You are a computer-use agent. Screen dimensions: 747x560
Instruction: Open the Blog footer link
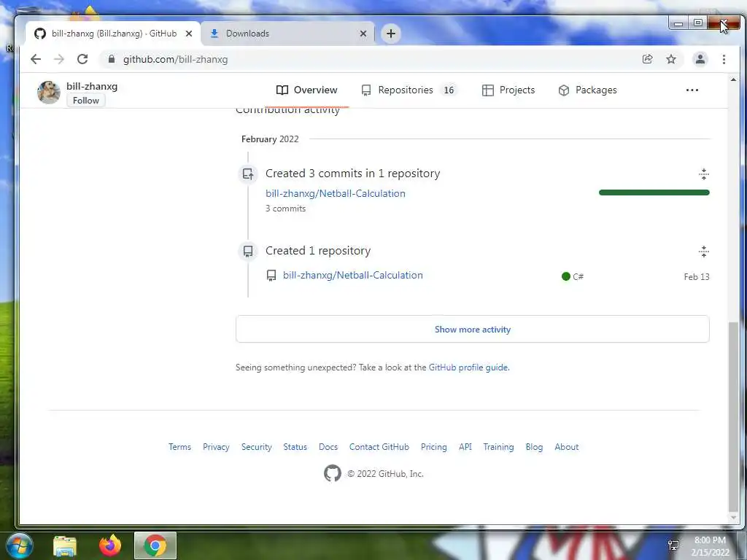[x=534, y=447]
